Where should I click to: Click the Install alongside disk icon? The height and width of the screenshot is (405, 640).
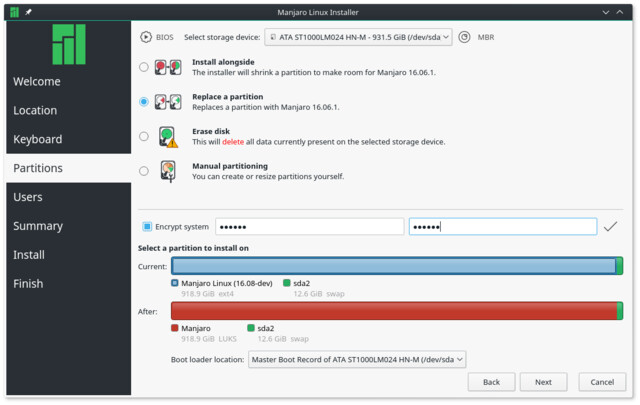(x=168, y=67)
